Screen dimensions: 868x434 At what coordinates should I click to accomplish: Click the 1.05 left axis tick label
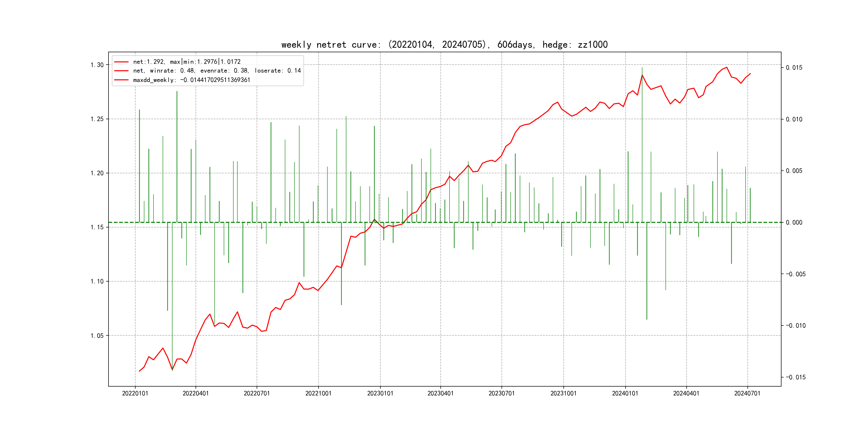(97, 336)
